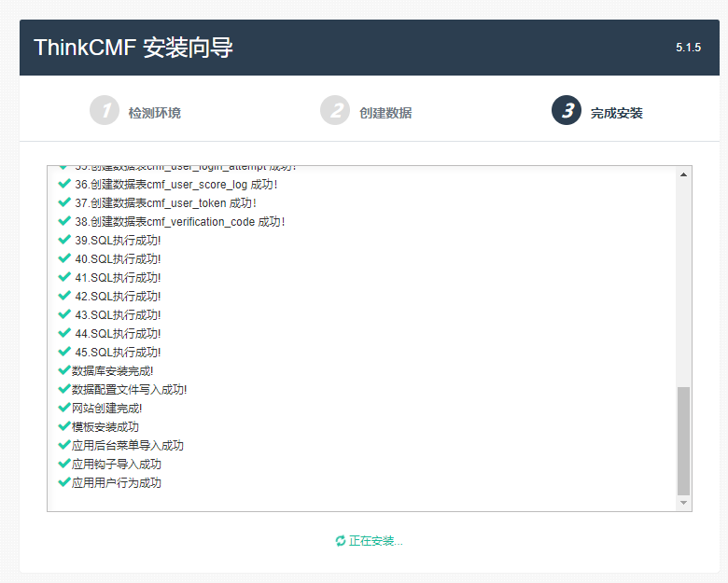Select the 创建数据 step label
The height and width of the screenshot is (583, 728).
pyautogui.click(x=385, y=113)
